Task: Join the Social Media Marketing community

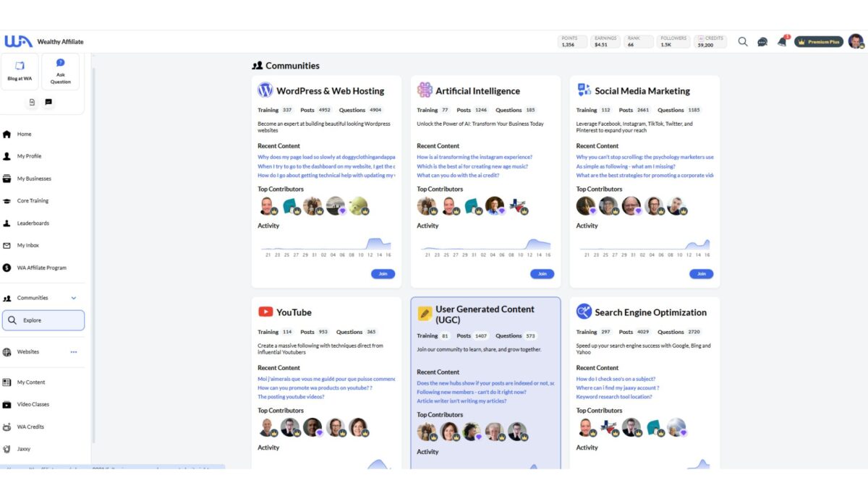Action: pos(702,274)
